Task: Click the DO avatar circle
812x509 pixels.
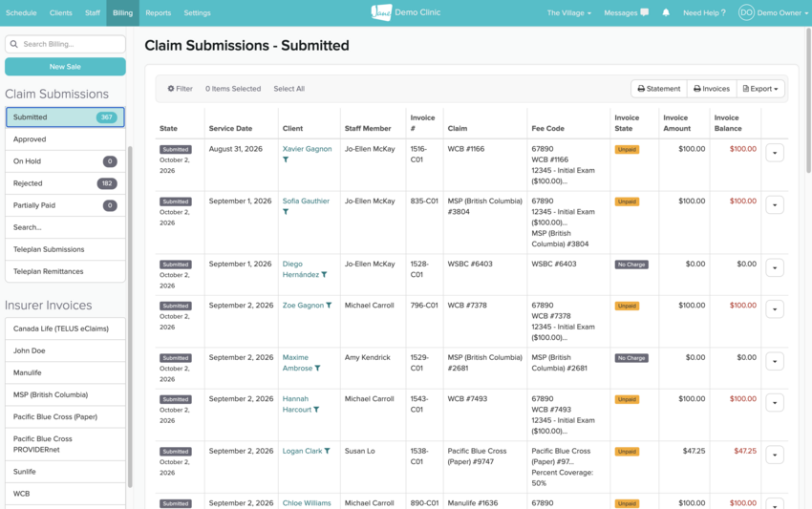Action: pyautogui.click(x=746, y=12)
